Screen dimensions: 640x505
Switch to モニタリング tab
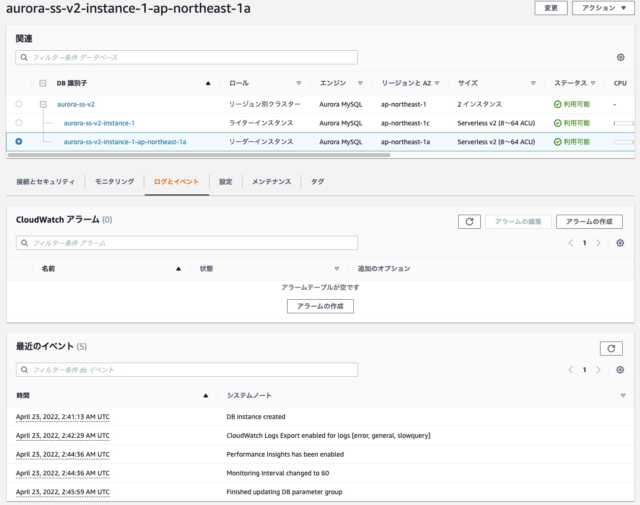(x=114, y=182)
